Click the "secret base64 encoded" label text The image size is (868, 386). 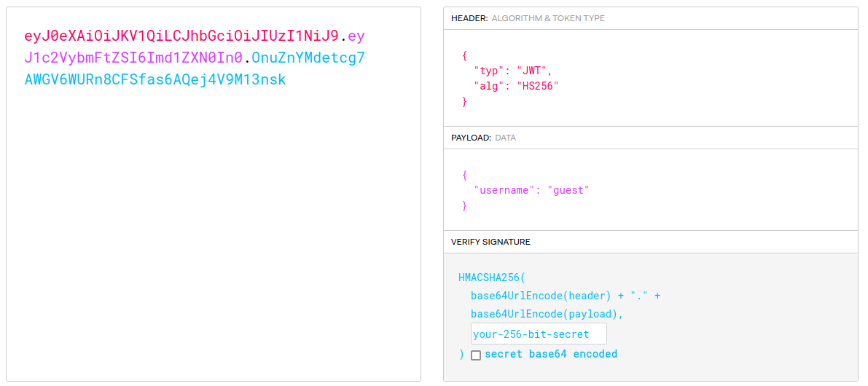click(x=551, y=355)
